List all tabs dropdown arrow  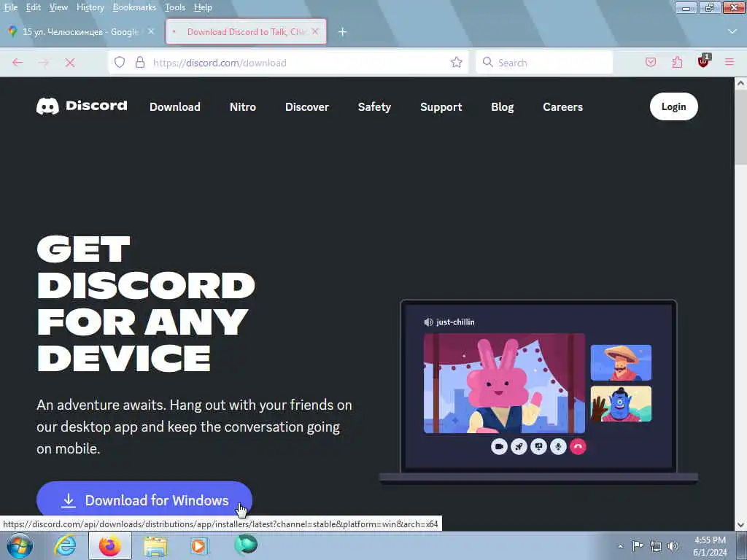pos(732,31)
